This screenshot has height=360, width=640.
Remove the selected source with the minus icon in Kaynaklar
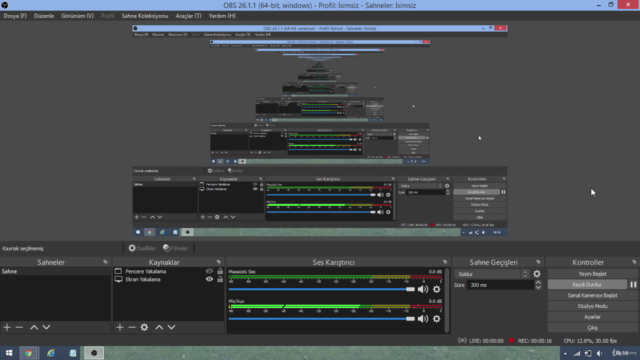click(x=132, y=327)
